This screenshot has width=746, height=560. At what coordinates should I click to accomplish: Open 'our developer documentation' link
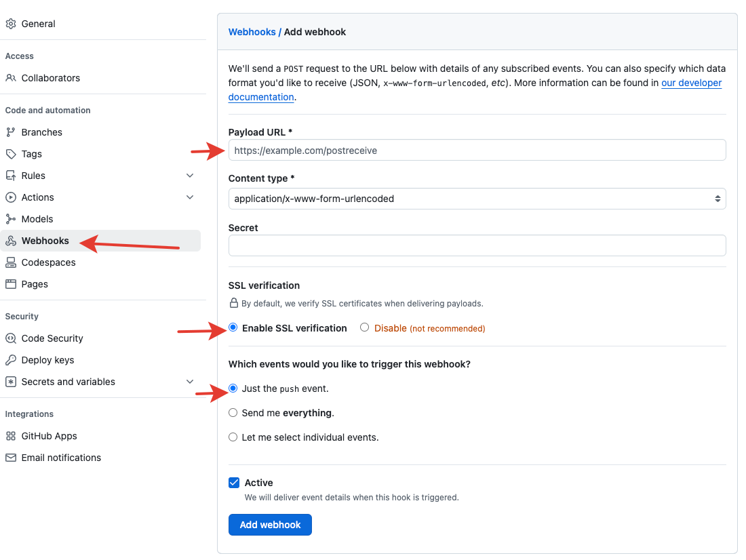(691, 83)
